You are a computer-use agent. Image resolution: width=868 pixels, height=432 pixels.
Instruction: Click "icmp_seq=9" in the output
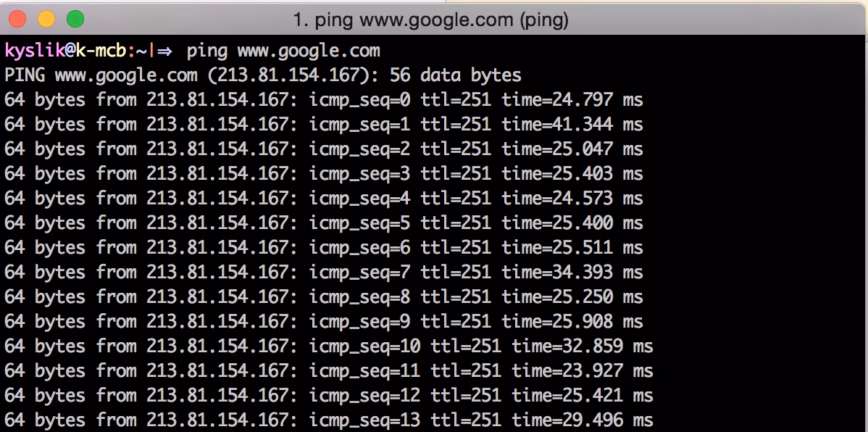coord(359,322)
